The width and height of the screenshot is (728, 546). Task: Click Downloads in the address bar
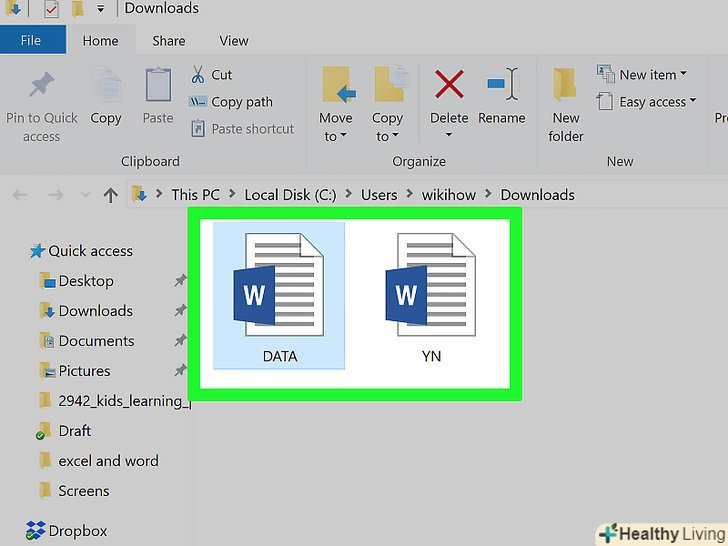(x=537, y=195)
